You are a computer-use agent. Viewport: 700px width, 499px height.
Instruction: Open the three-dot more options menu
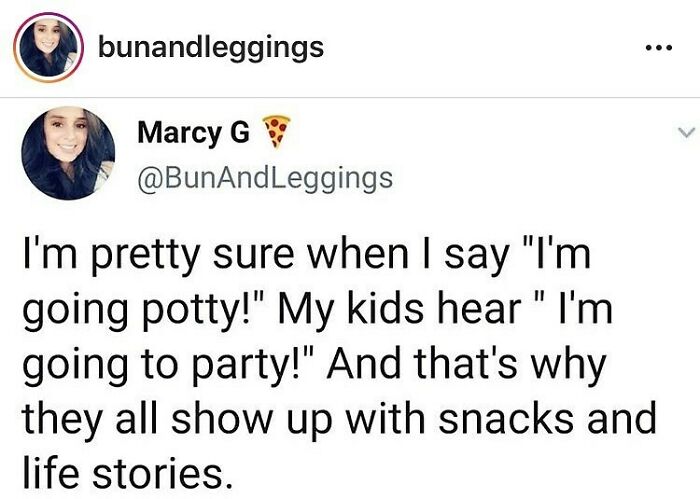click(x=658, y=47)
